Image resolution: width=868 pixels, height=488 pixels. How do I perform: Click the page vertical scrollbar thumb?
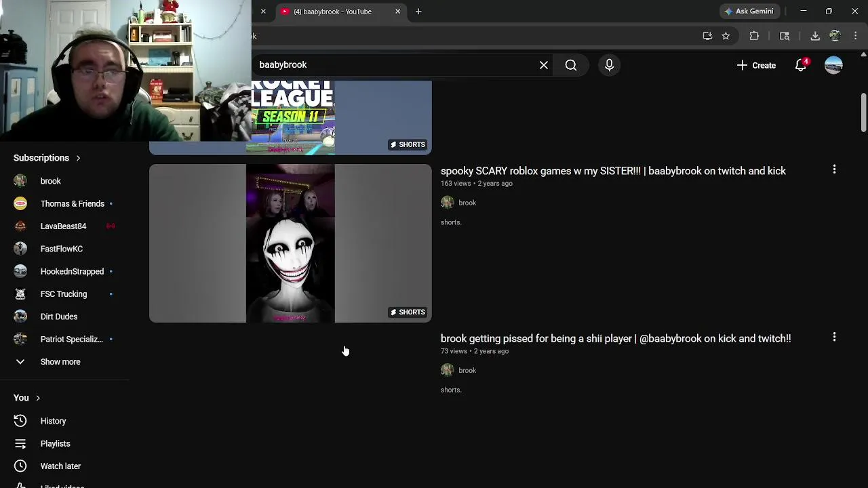863,113
